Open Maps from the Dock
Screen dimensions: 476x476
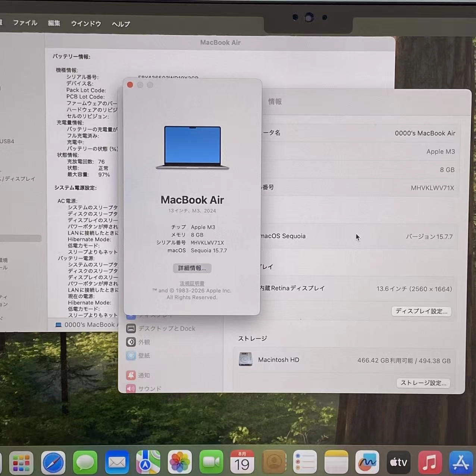pos(148,463)
